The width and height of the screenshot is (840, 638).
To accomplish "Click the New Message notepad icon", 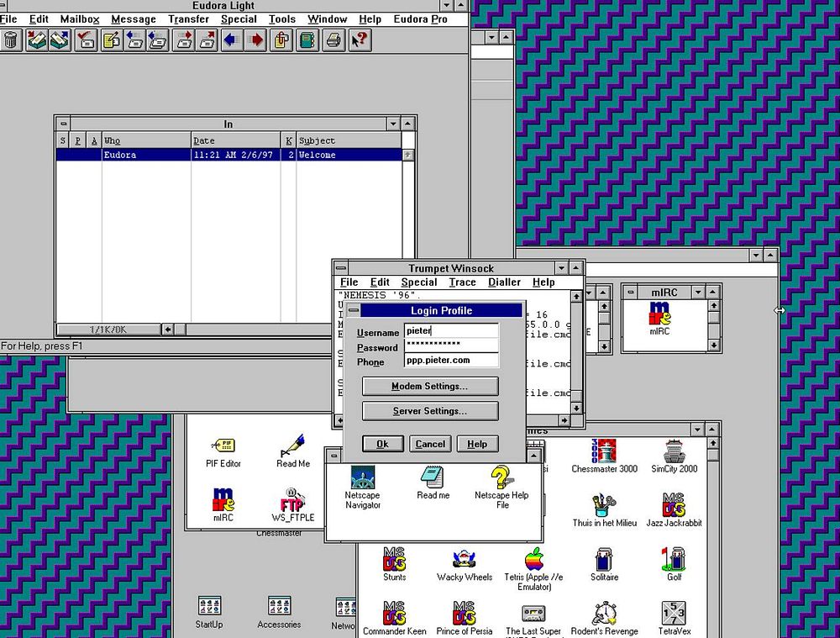I will coord(111,40).
